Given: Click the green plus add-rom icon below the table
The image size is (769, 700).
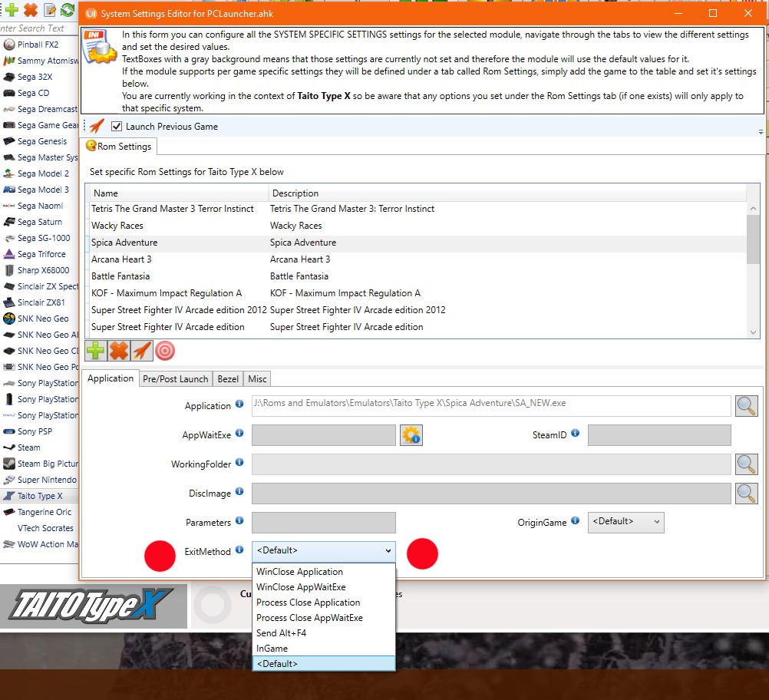Looking at the screenshot, I should [x=96, y=351].
